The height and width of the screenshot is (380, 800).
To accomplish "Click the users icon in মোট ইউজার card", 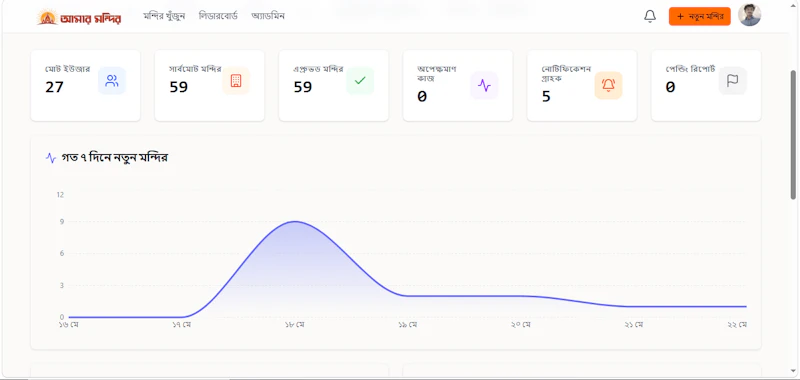I will pos(112,81).
